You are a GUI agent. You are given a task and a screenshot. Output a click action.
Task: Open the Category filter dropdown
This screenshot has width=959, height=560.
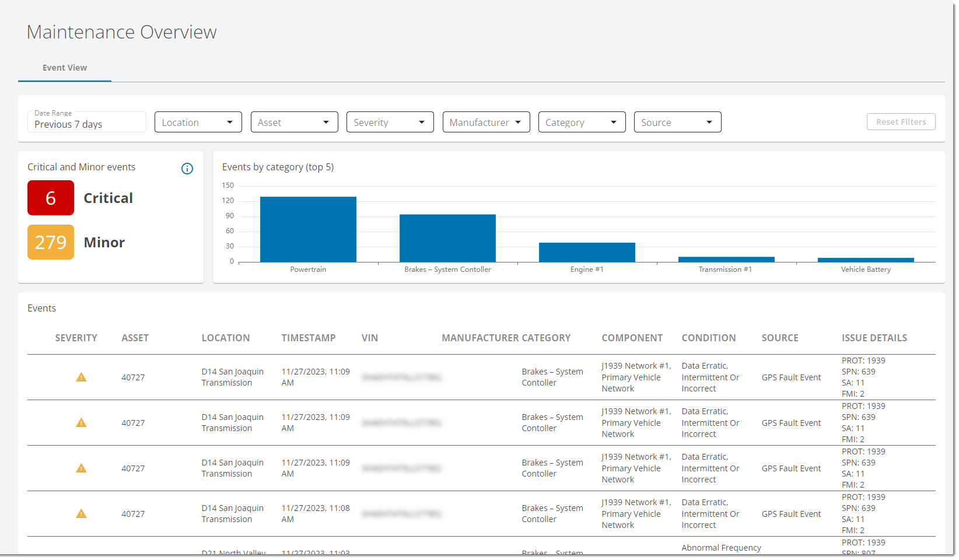coord(582,123)
